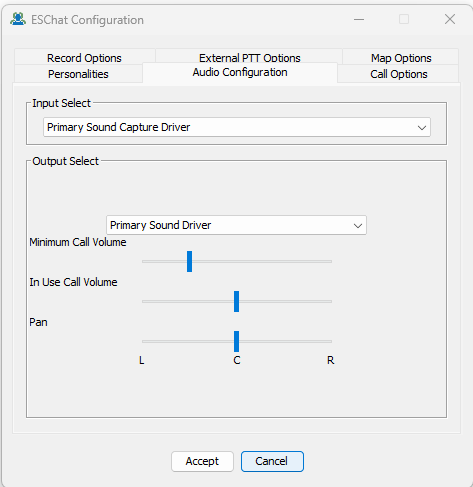Image resolution: width=473 pixels, height=487 pixels.
Task: Click the ESChat app icon in title bar
Action: [x=18, y=19]
